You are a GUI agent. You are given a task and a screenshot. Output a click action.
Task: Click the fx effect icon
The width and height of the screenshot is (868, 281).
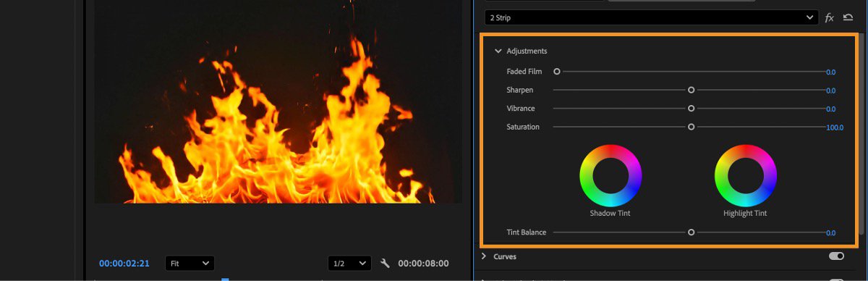pyautogui.click(x=830, y=17)
